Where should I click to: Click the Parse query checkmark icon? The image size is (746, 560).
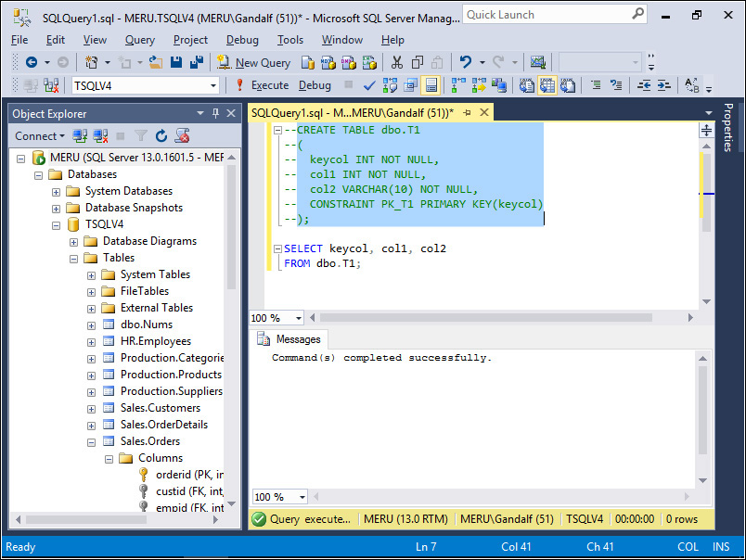coord(368,85)
